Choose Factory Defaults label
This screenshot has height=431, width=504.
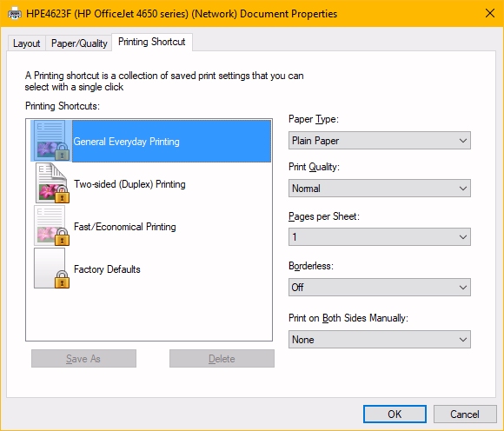[x=107, y=269]
